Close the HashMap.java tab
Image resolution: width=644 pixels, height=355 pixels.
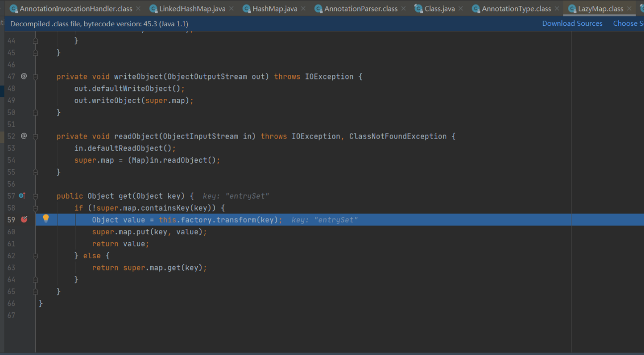point(303,8)
